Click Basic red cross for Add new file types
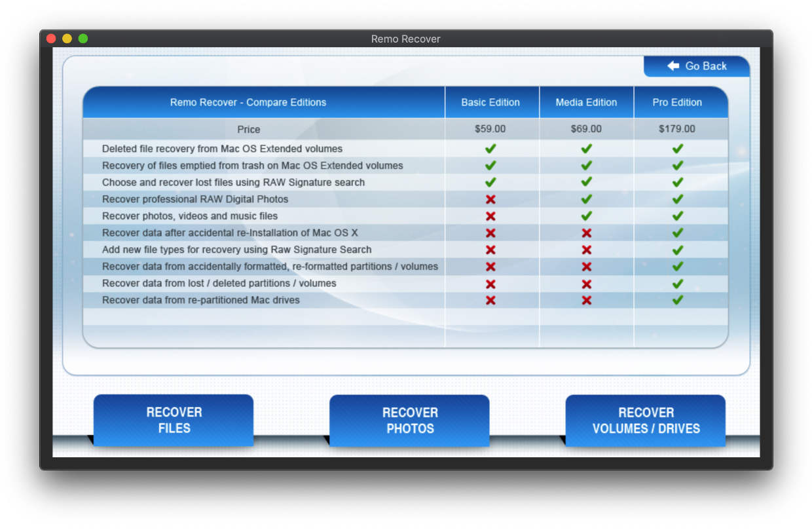This screenshot has width=812, height=530. tap(490, 250)
